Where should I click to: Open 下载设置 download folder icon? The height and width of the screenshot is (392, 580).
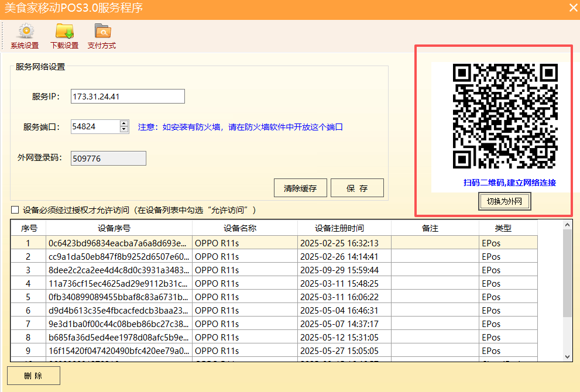pos(64,32)
